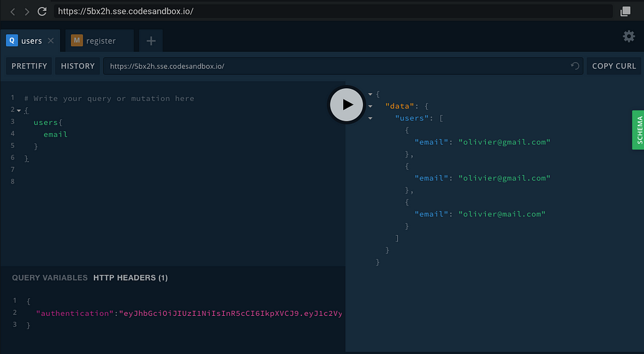Reload the page with the refresh icon
The image size is (644, 354).
click(42, 12)
